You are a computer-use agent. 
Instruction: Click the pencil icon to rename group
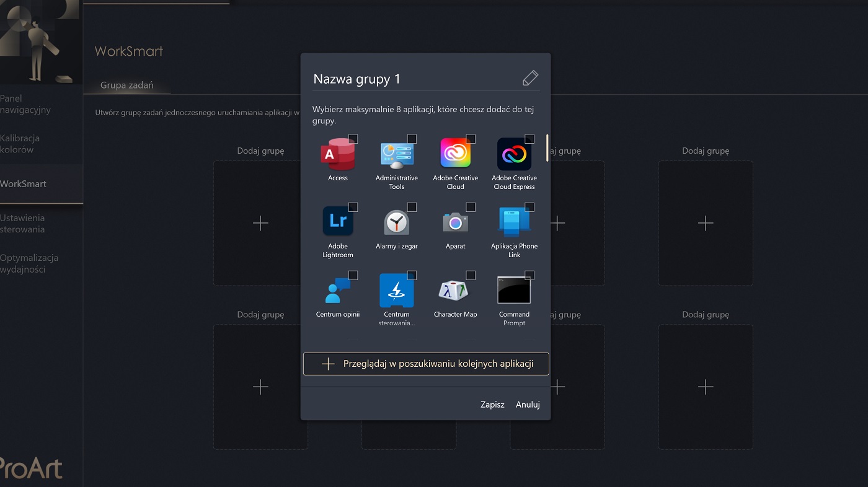tap(530, 79)
